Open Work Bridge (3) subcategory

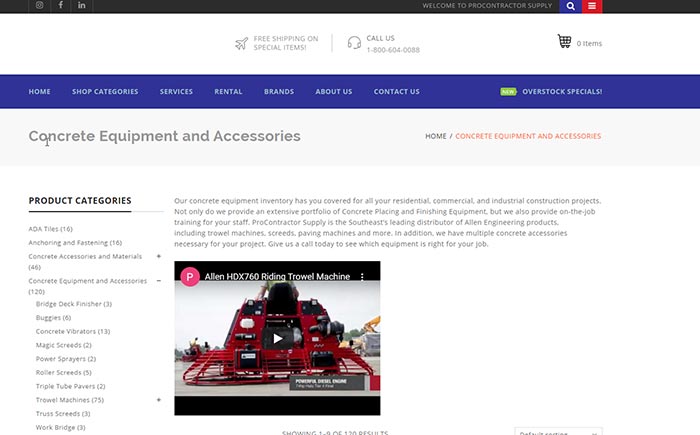pyautogui.click(x=60, y=427)
